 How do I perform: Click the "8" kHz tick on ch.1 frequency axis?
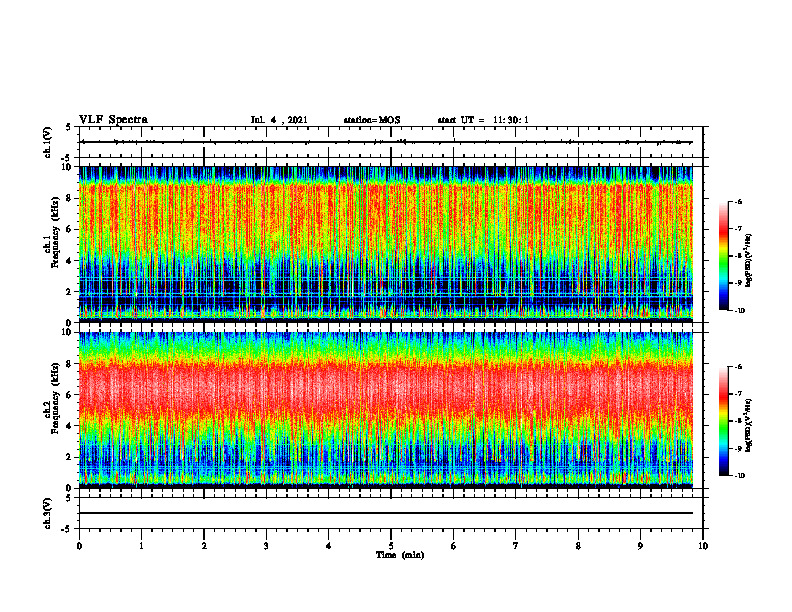(x=70, y=198)
